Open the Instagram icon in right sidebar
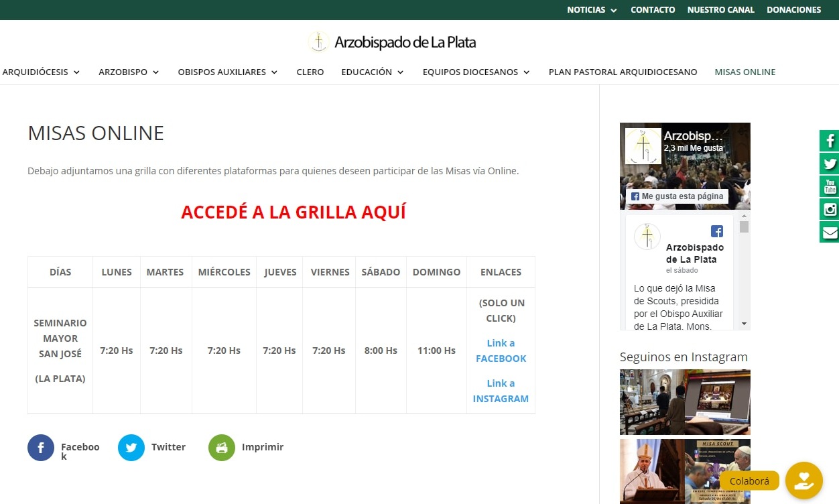Screen dimensions: 839x504 tap(830, 209)
